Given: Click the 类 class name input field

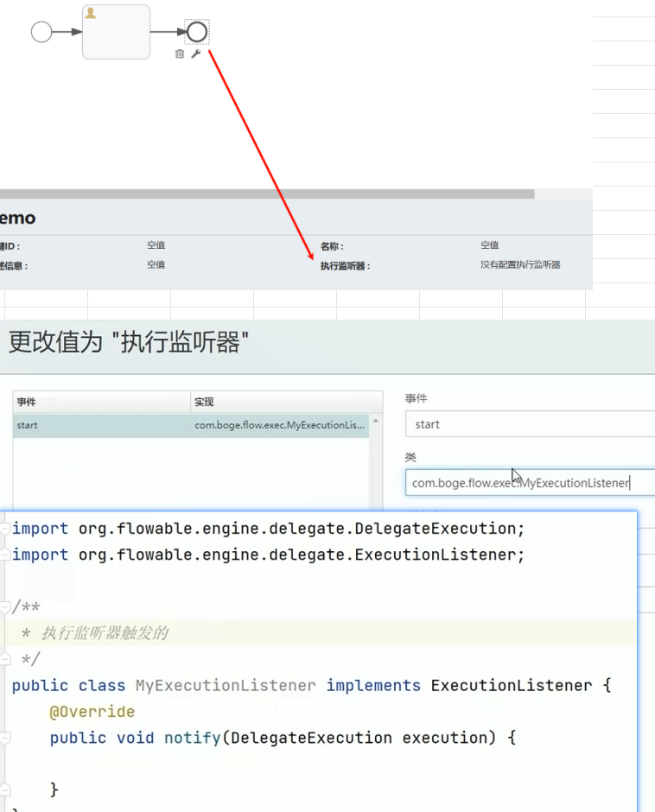Looking at the screenshot, I should (x=530, y=483).
